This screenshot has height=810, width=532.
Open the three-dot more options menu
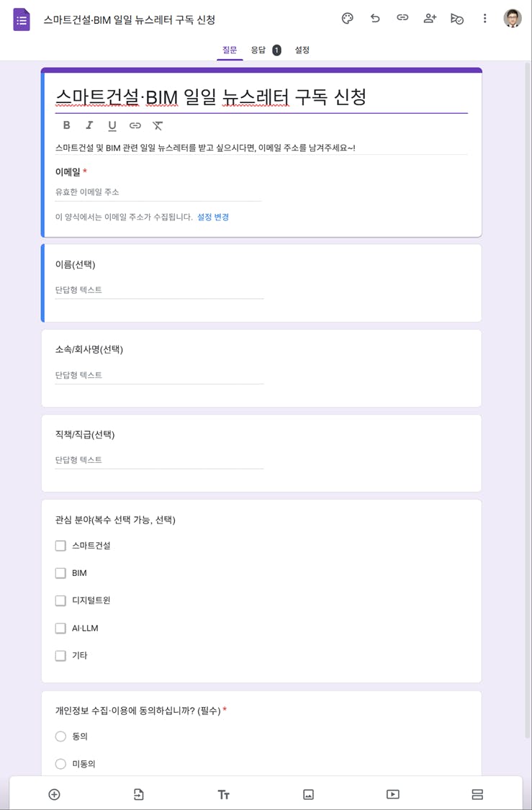click(x=484, y=19)
